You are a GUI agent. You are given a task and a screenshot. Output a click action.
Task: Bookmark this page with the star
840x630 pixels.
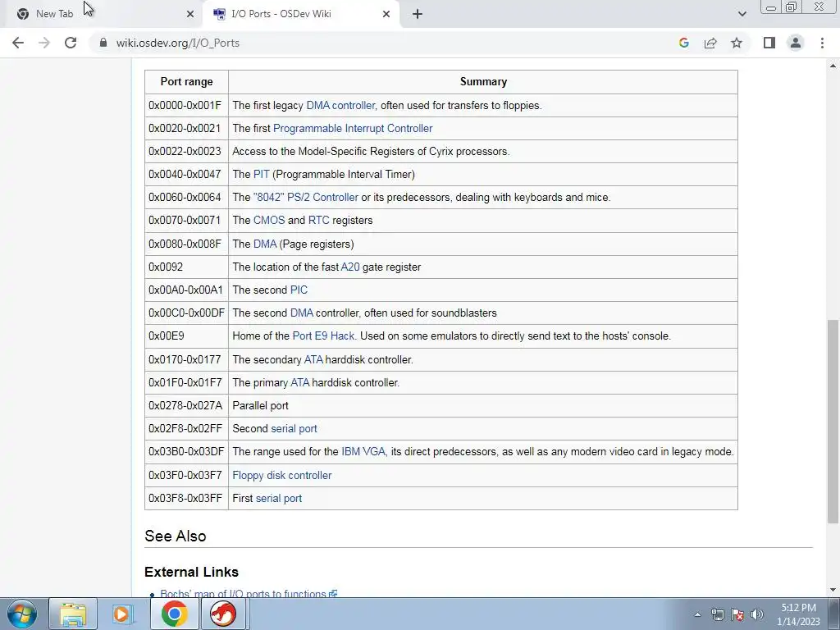click(x=737, y=43)
